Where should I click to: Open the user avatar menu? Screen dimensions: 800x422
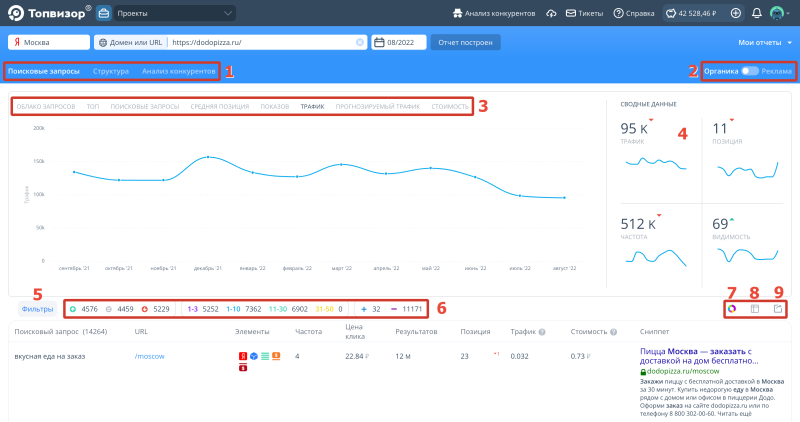[x=778, y=14]
